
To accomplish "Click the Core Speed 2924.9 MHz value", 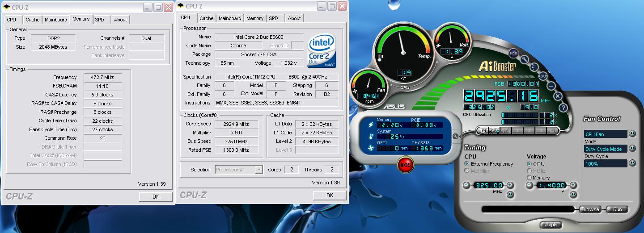I will (x=237, y=124).
